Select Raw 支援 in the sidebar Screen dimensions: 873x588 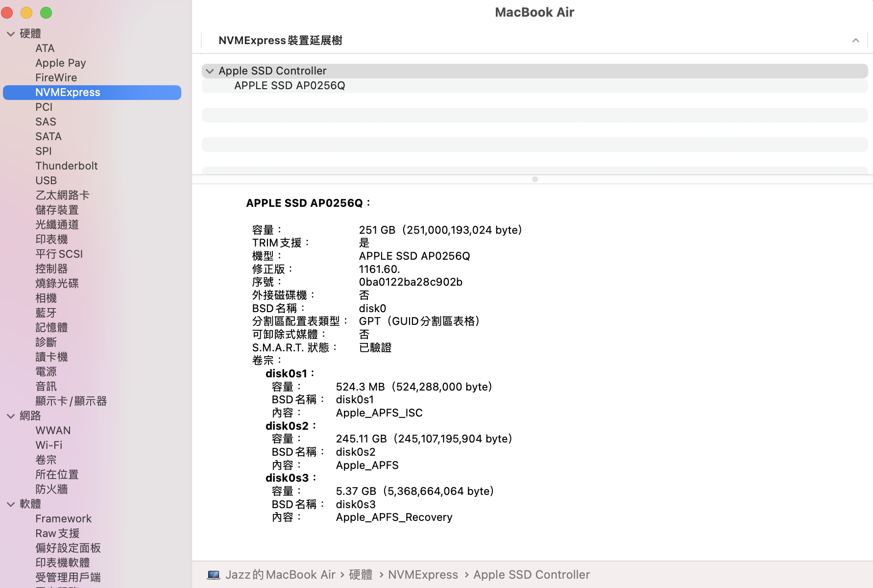[58, 534]
